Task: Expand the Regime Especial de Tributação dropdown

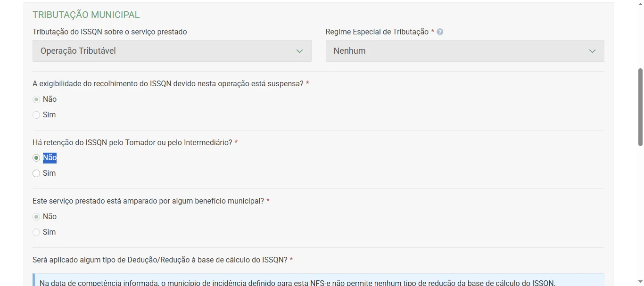Action: 464,50
